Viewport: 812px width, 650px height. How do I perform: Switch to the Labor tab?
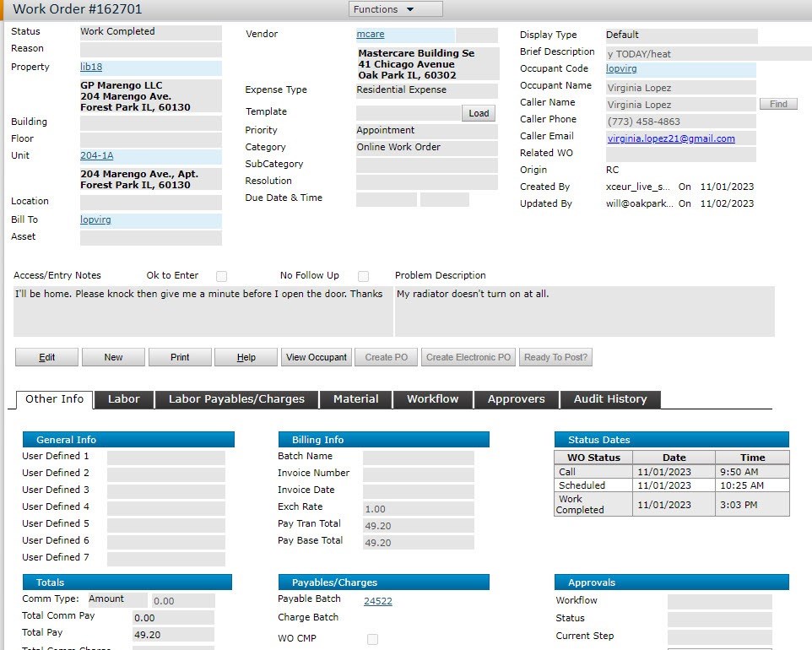[x=123, y=398]
